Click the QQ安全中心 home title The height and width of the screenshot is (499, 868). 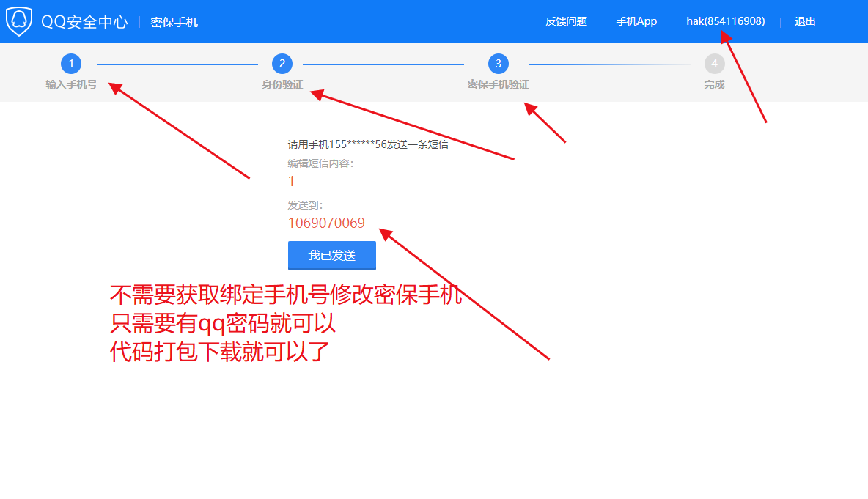(x=86, y=22)
